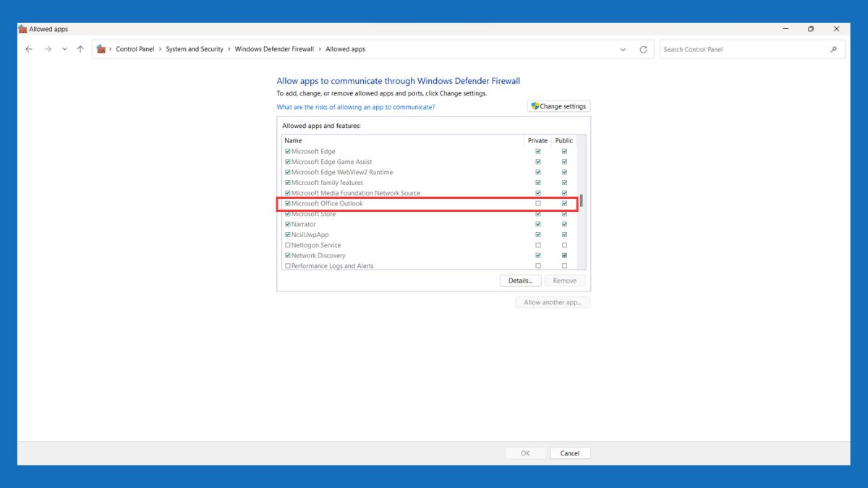Click the up arrow to go up a level
Image resolution: width=868 pixels, height=488 pixels.
point(80,48)
